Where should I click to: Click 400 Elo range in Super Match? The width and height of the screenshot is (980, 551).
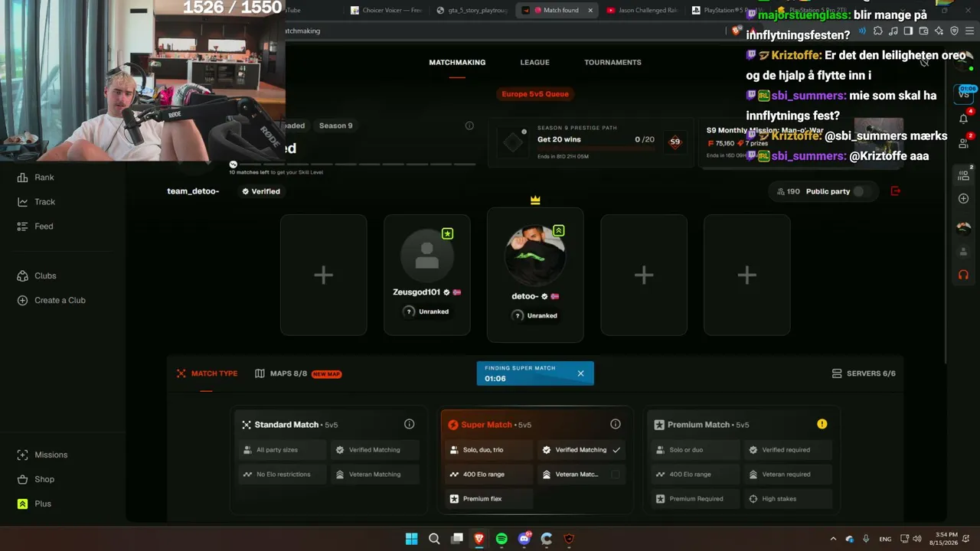(x=488, y=474)
